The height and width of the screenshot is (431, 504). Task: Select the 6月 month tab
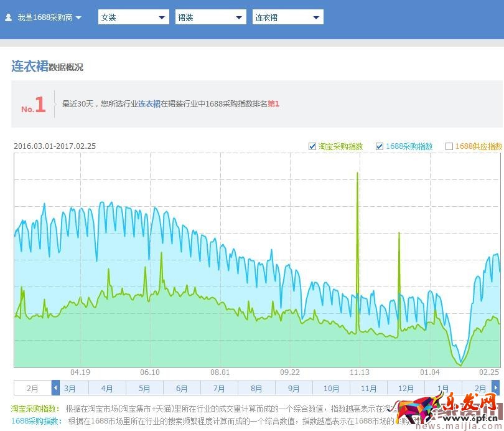tap(182, 387)
